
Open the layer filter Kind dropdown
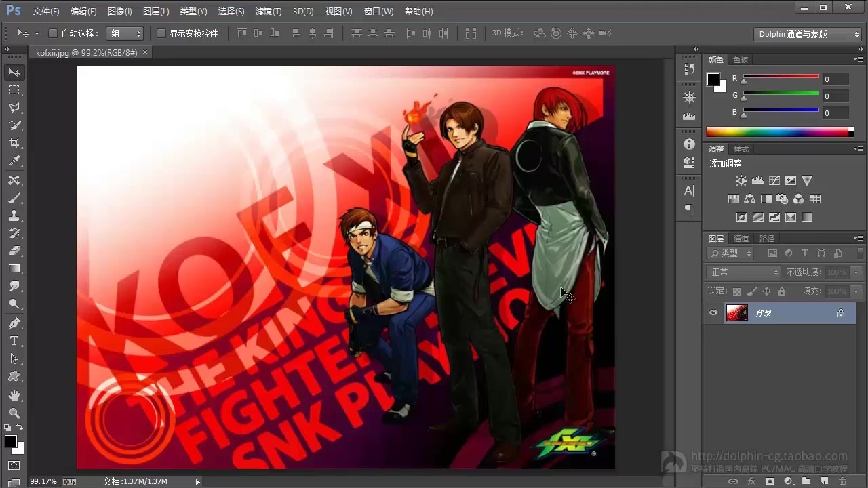730,253
